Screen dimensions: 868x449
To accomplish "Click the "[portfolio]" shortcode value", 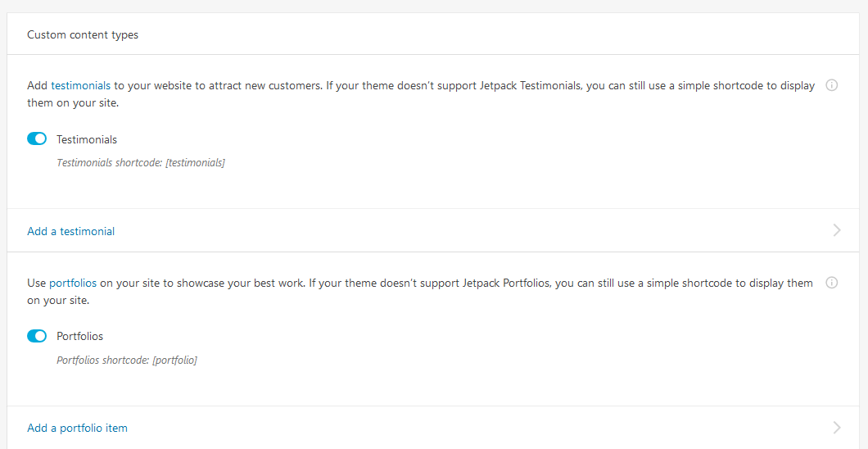I will click(x=174, y=360).
